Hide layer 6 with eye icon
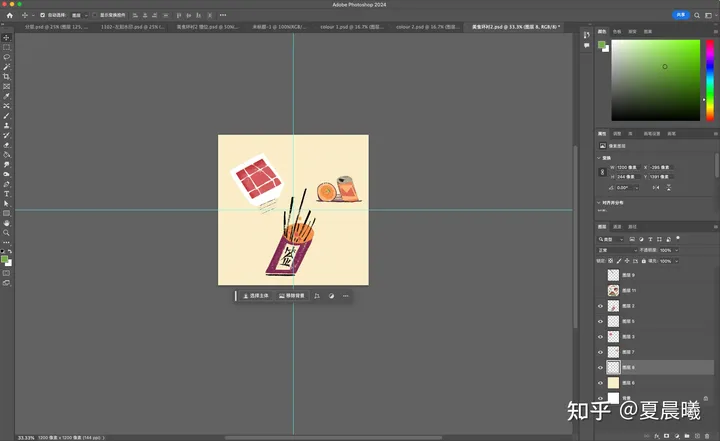The image size is (720, 441). coord(600,383)
